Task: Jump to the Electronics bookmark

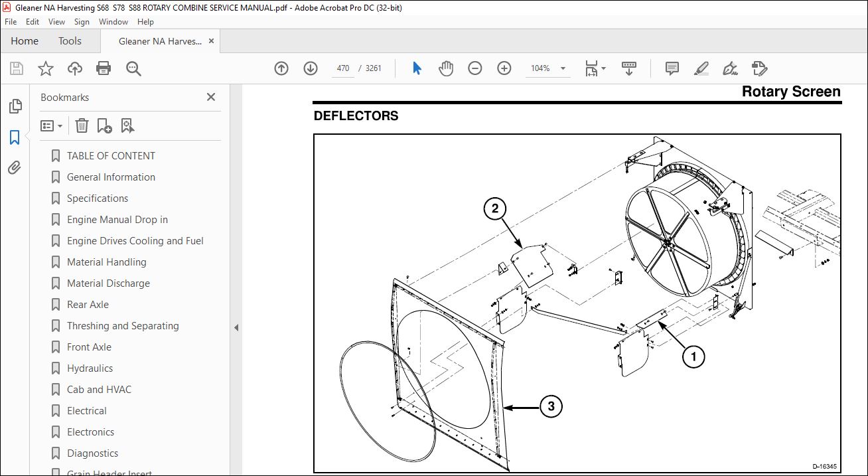Action: [x=90, y=432]
